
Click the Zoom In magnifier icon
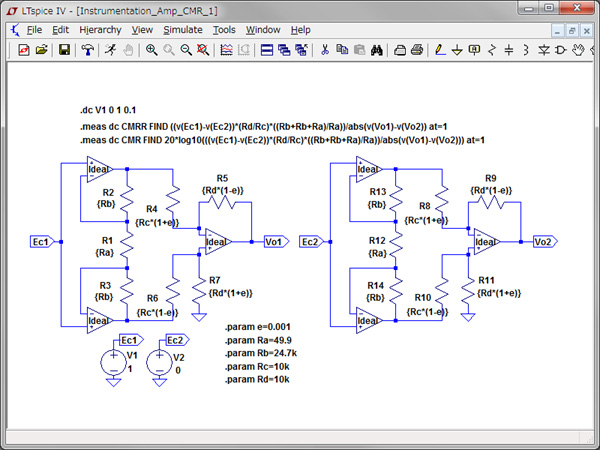(152, 49)
